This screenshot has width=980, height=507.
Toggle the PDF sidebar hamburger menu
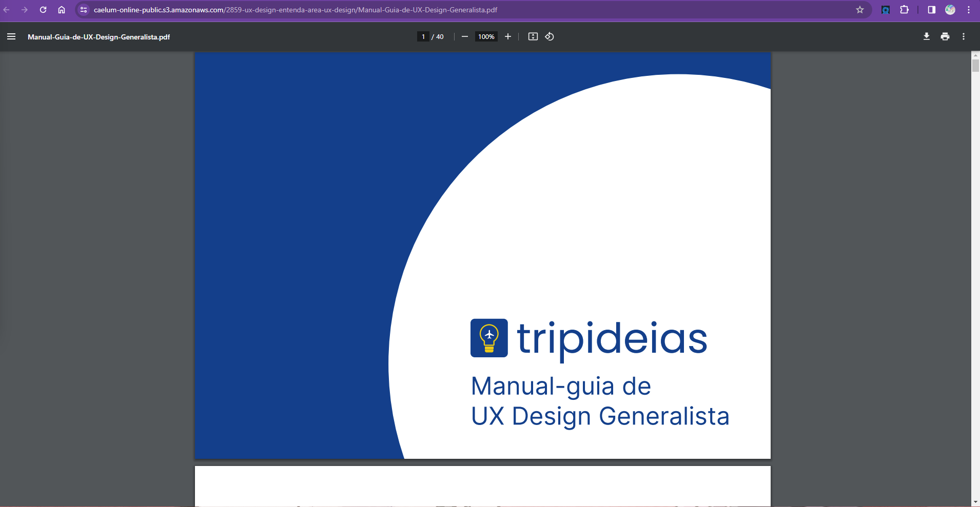tap(11, 36)
